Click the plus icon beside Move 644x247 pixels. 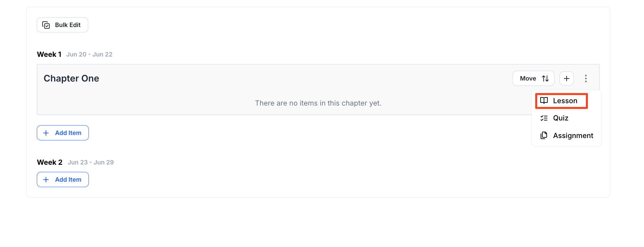pos(566,78)
